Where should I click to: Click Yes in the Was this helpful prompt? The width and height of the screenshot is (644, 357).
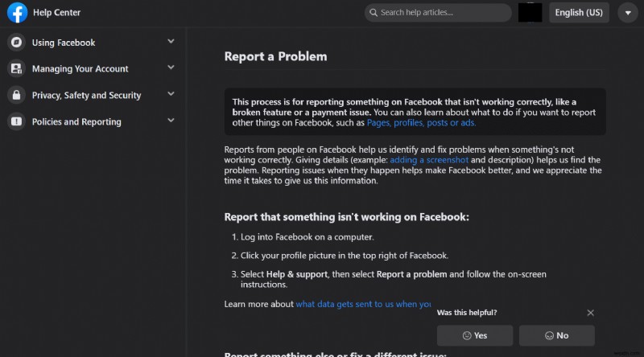[x=475, y=335]
